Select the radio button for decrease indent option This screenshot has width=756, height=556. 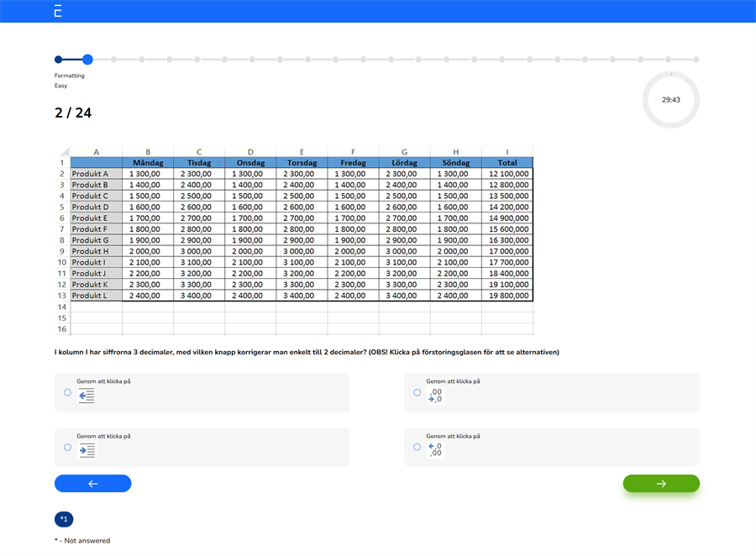[67, 392]
